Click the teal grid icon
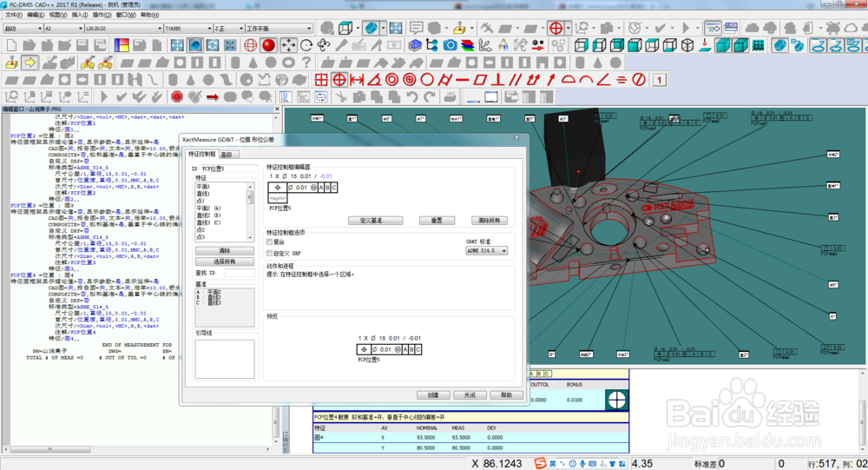Viewport: 868px width, 470px height. (x=759, y=45)
